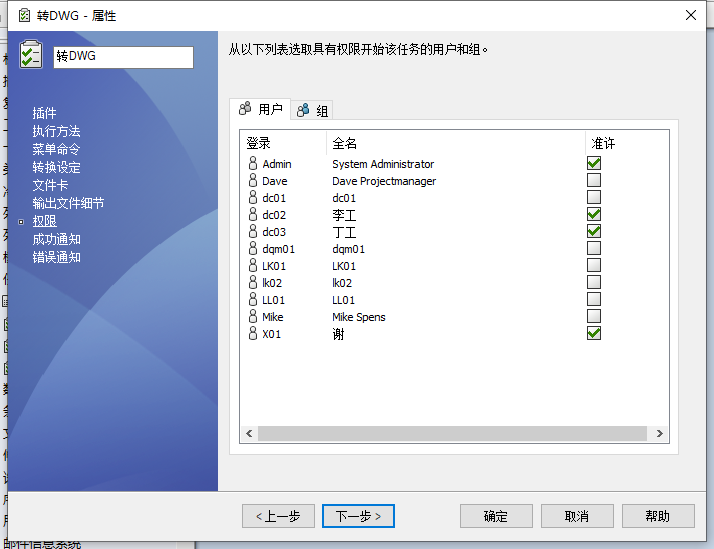Open help via 帮助 button
Image resolution: width=714 pixels, height=549 pixels.
pos(658,516)
